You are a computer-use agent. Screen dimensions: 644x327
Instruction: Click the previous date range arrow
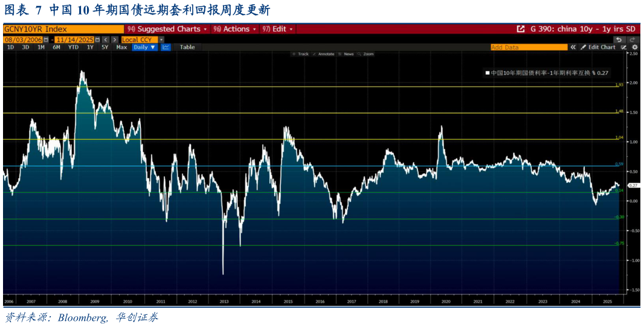[105, 40]
